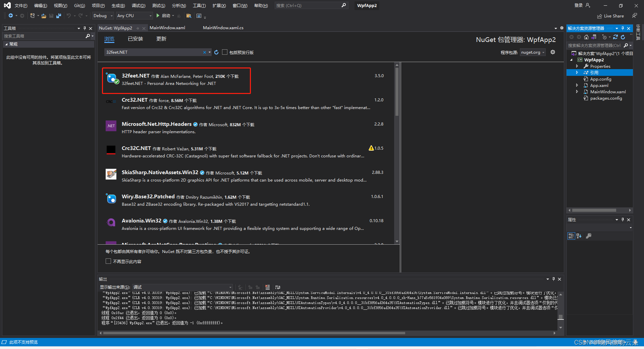The height and width of the screenshot is (349, 644).
Task: Open document well settings gear icon
Action: 562,28
